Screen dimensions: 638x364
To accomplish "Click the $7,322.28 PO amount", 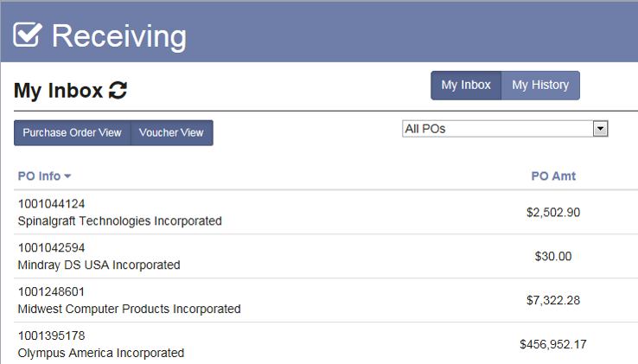I will point(553,301).
